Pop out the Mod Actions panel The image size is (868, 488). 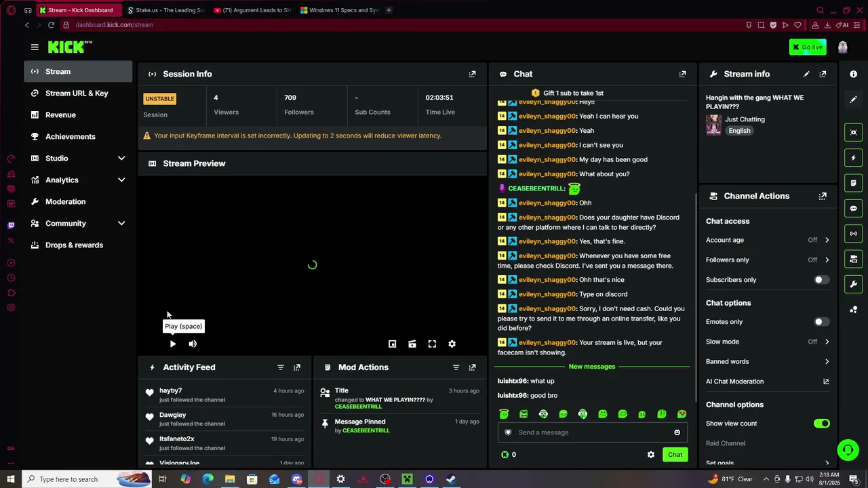(472, 367)
